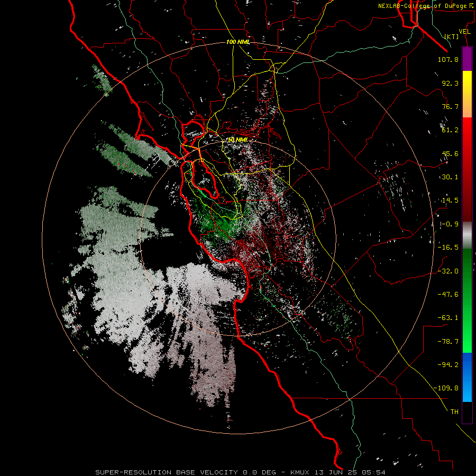Click the 'SUPER-RESOLUTION BASE VELOCITY' caption text
Screen dimensions: 476x476
coord(167,472)
